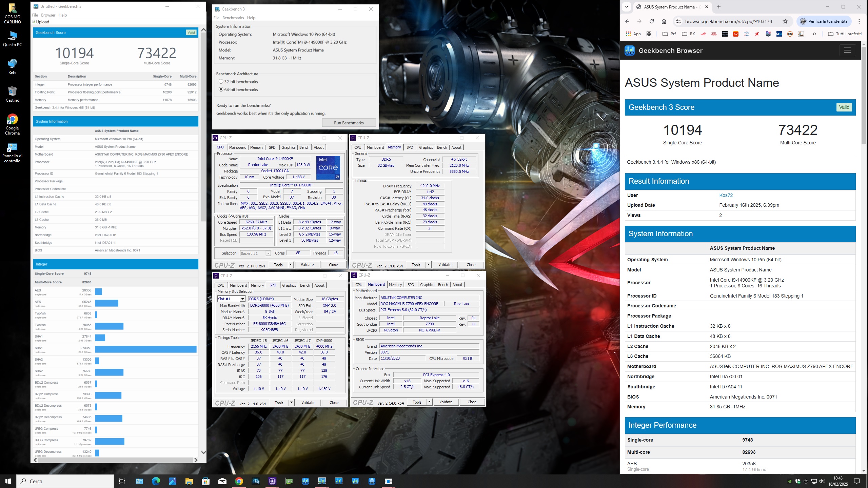Expand Tools dropdown arrow in SPD tab window
Viewport: 868px width, 488px height.
coord(291,403)
